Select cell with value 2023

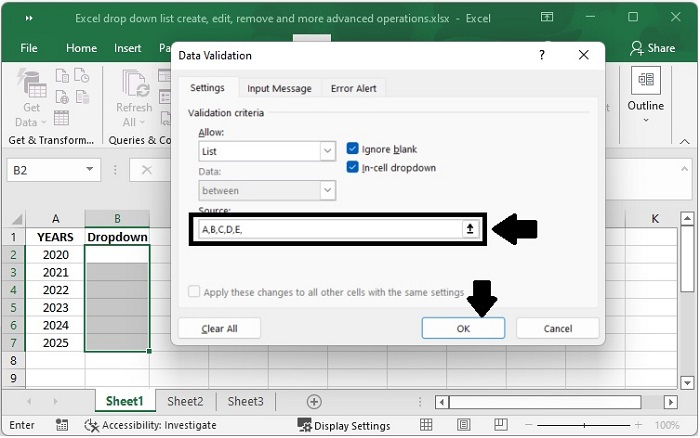(55, 308)
